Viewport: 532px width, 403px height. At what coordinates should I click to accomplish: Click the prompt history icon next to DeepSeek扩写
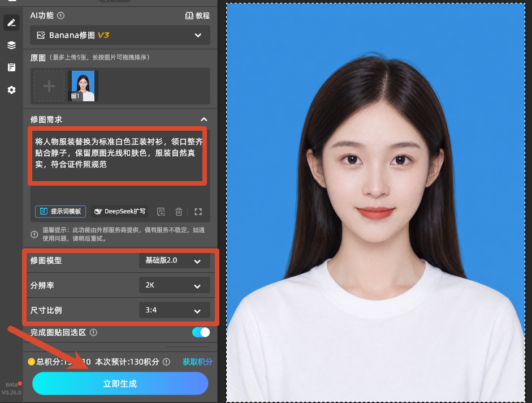coord(161,212)
